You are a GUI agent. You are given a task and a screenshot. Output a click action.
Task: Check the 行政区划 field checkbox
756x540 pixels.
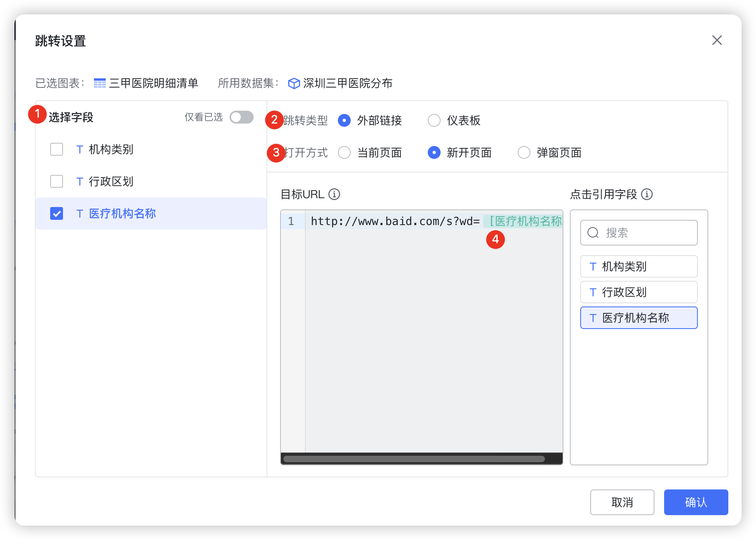57,181
